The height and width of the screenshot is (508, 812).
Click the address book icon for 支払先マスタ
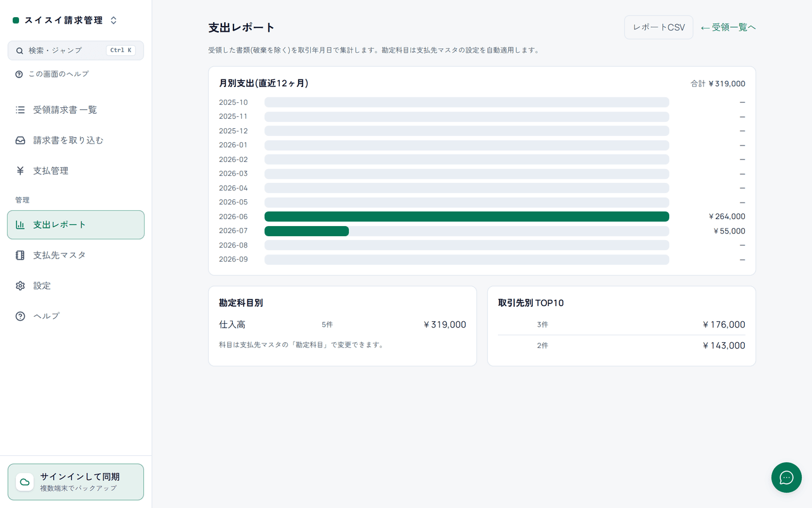coord(20,255)
